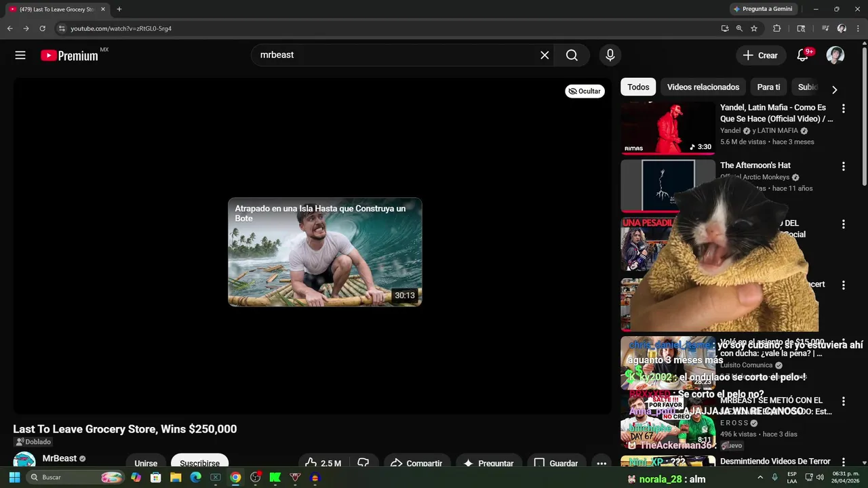Install app icon in address bar
The width and height of the screenshot is (868, 488).
[x=725, y=28]
